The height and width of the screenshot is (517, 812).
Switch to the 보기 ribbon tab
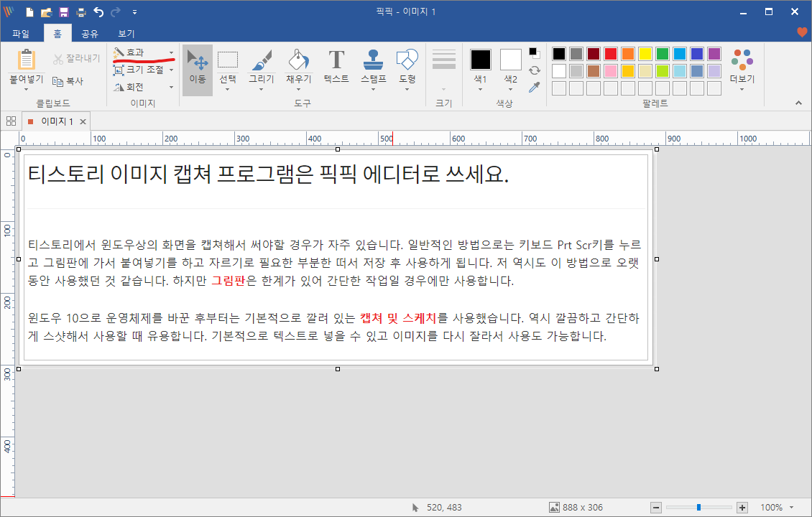pos(126,34)
